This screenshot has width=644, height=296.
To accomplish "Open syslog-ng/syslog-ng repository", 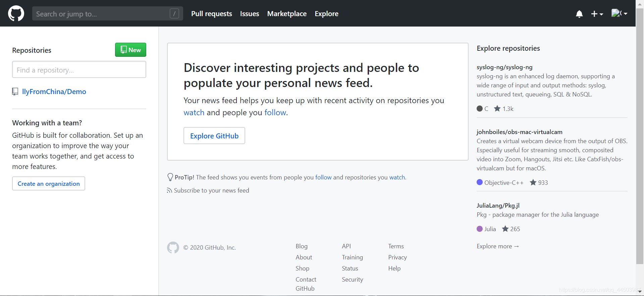I will 504,67.
